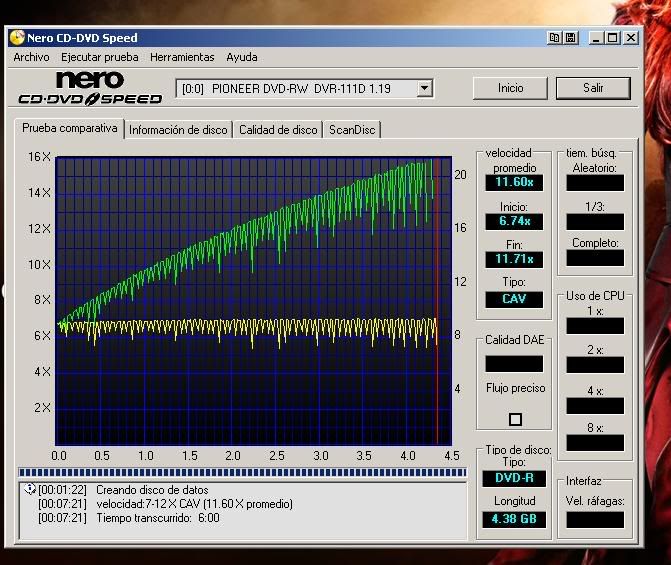Click the Fin speed value 11.71x
The height and width of the screenshot is (565, 671).
pos(514,259)
